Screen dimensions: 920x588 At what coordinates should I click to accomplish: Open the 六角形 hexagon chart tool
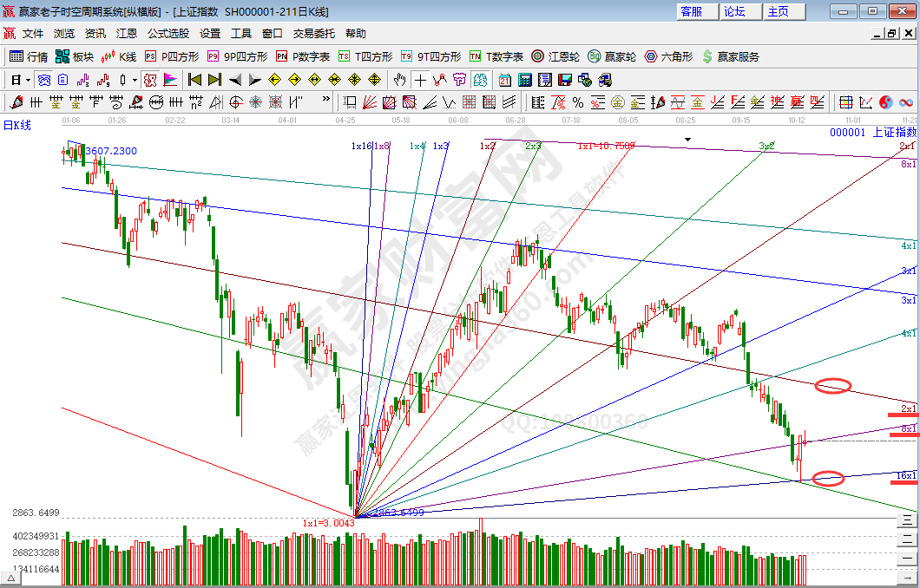coord(668,56)
